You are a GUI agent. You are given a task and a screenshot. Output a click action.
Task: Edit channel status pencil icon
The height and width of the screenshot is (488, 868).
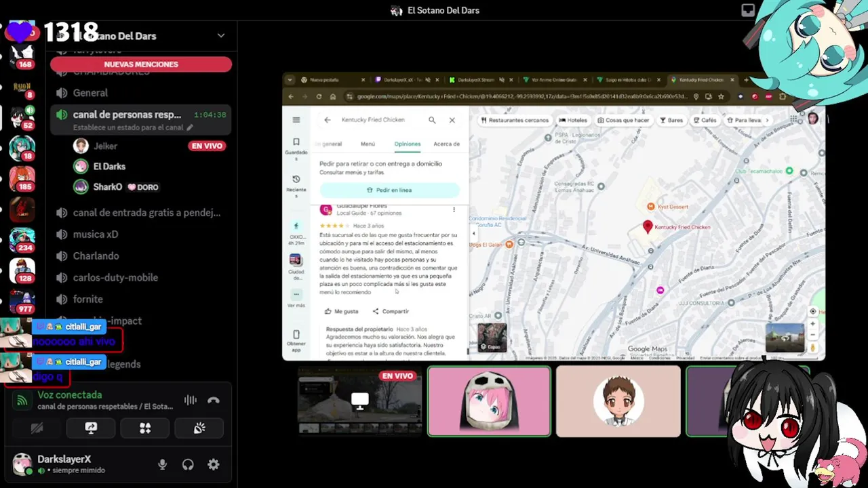coord(190,127)
